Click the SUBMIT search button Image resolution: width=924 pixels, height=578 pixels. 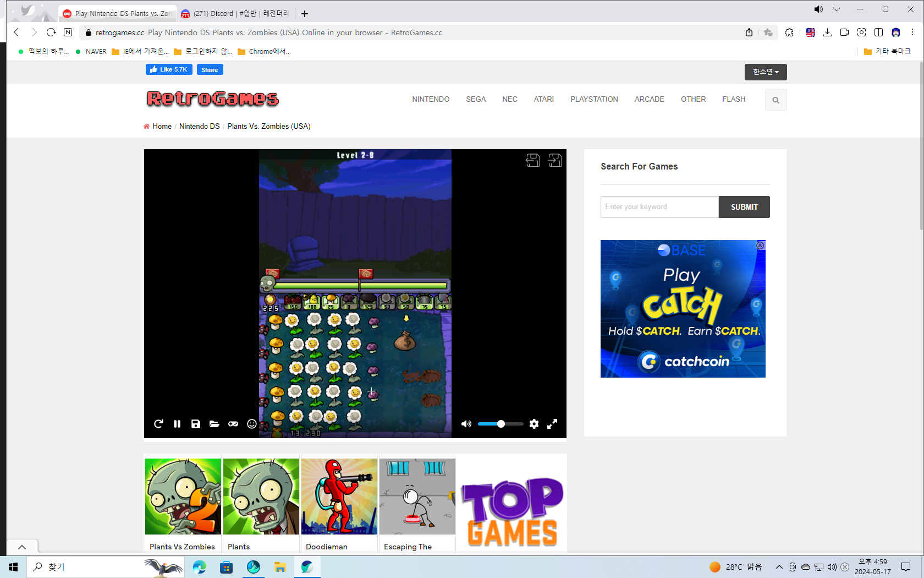click(744, 207)
